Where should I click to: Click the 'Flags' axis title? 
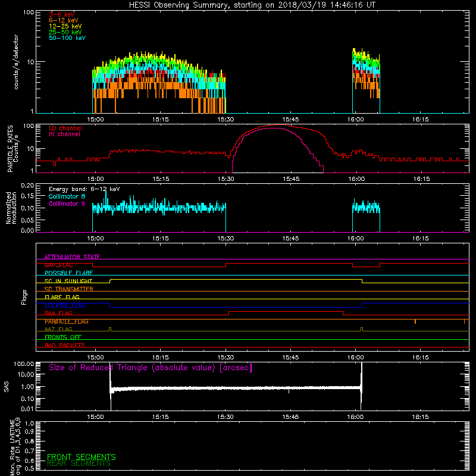(x=24, y=297)
